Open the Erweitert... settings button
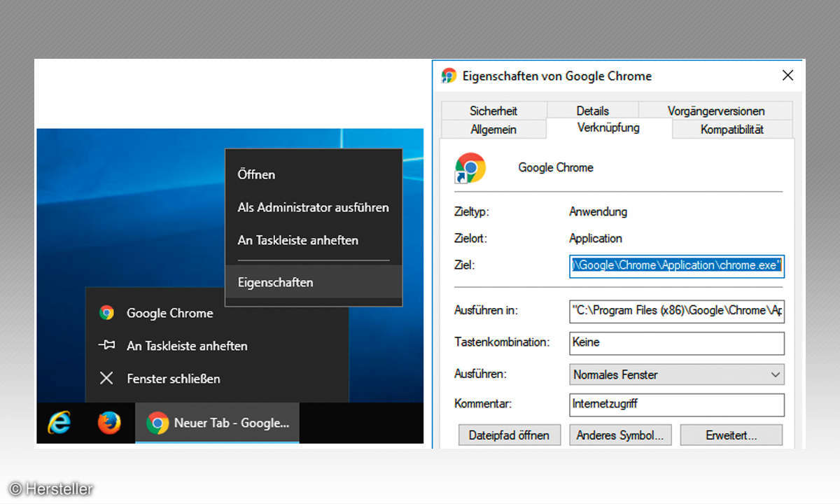This screenshot has width=840, height=504. point(731,435)
